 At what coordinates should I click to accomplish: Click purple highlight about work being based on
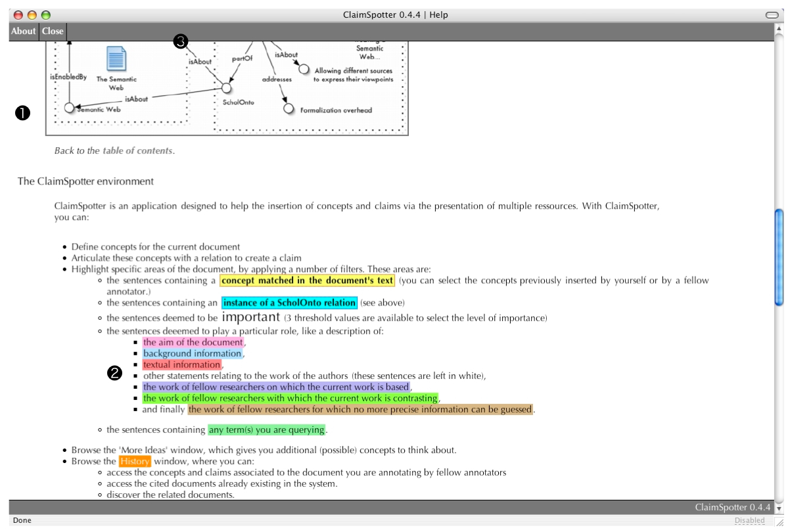click(276, 387)
